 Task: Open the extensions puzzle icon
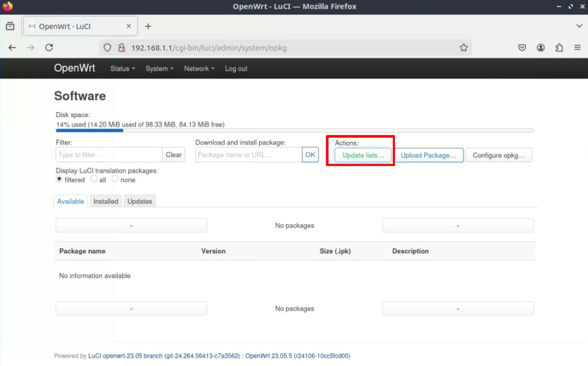559,48
